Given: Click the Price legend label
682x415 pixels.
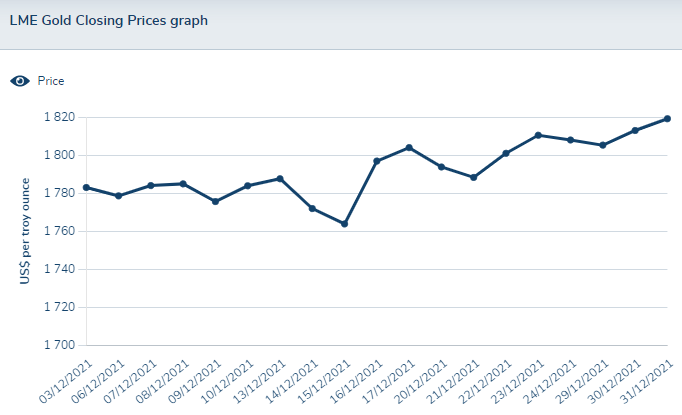Looking at the screenshot, I should click(51, 81).
